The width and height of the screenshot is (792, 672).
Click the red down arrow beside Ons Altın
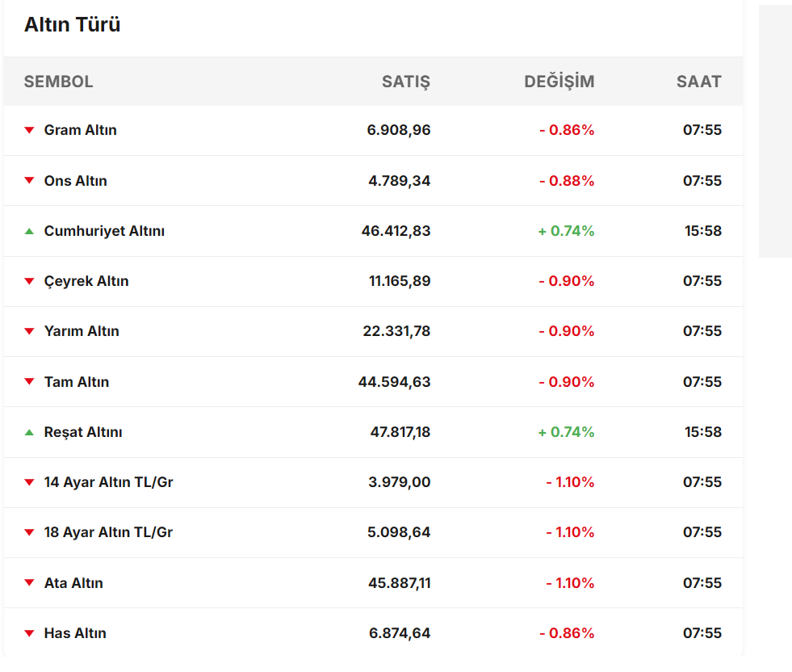(x=29, y=181)
